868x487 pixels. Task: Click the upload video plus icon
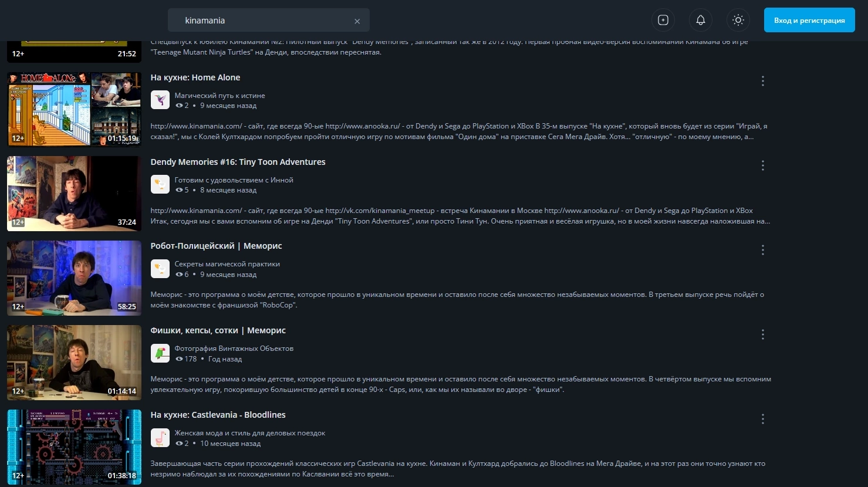pyautogui.click(x=663, y=20)
